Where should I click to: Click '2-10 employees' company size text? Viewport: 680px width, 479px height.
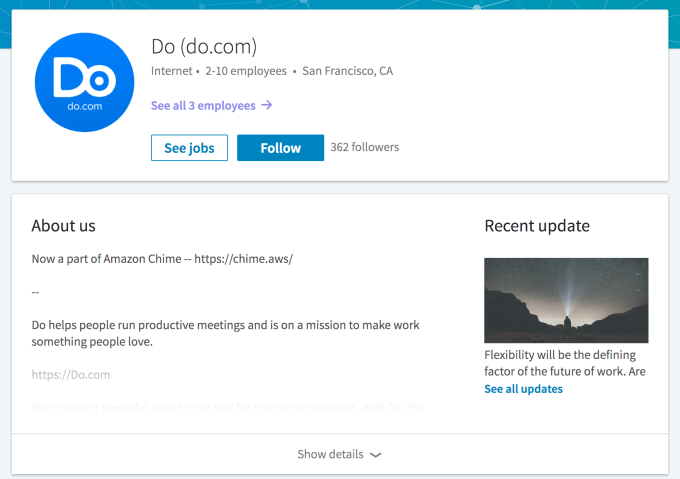point(246,71)
